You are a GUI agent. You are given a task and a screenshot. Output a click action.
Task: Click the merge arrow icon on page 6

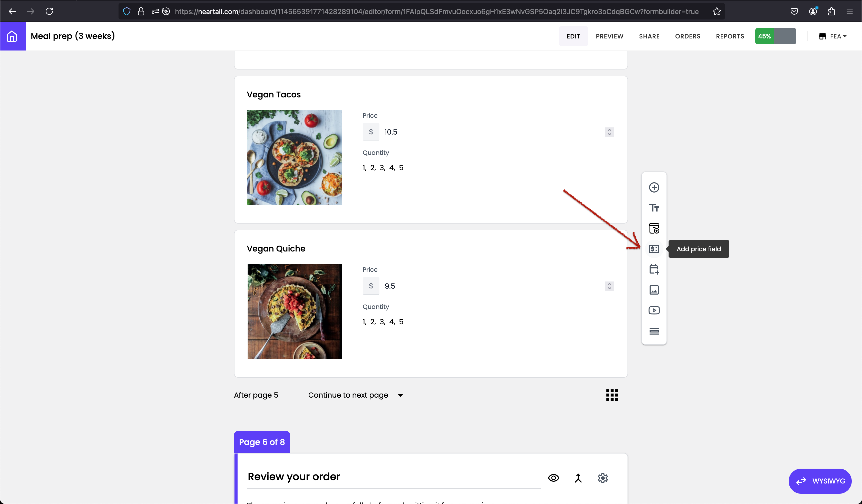(x=578, y=478)
